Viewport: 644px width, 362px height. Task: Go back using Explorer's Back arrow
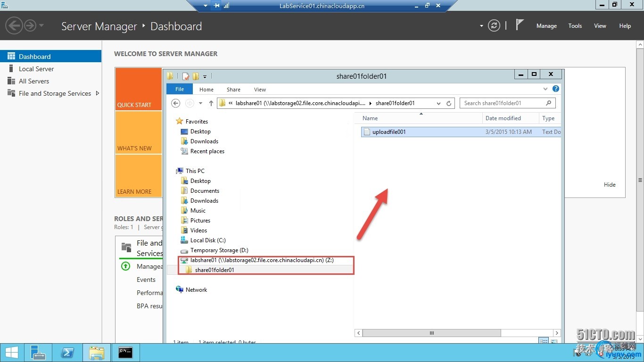[175, 103]
